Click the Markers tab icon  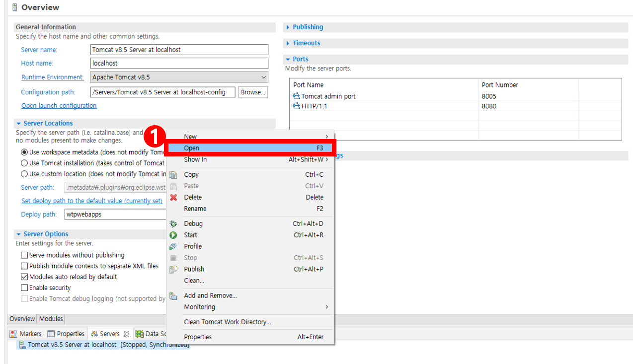coord(13,334)
